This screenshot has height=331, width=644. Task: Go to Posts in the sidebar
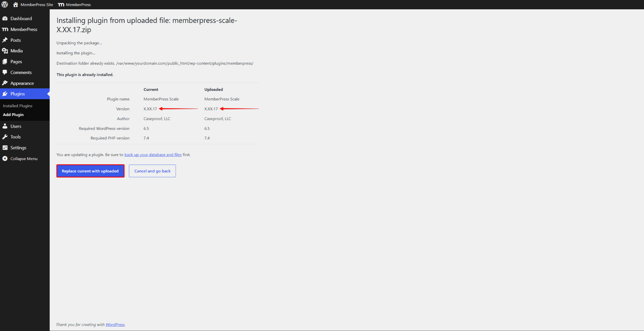pos(25,40)
